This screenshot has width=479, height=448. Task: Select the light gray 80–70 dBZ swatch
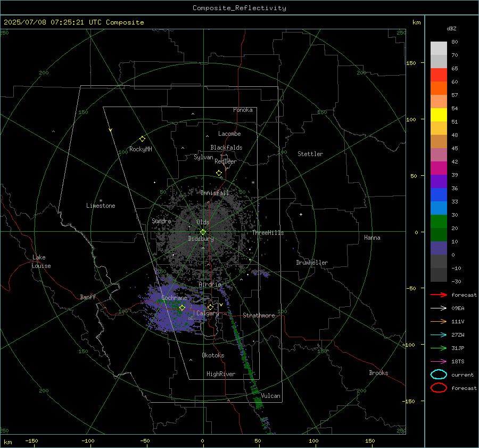tap(439, 48)
